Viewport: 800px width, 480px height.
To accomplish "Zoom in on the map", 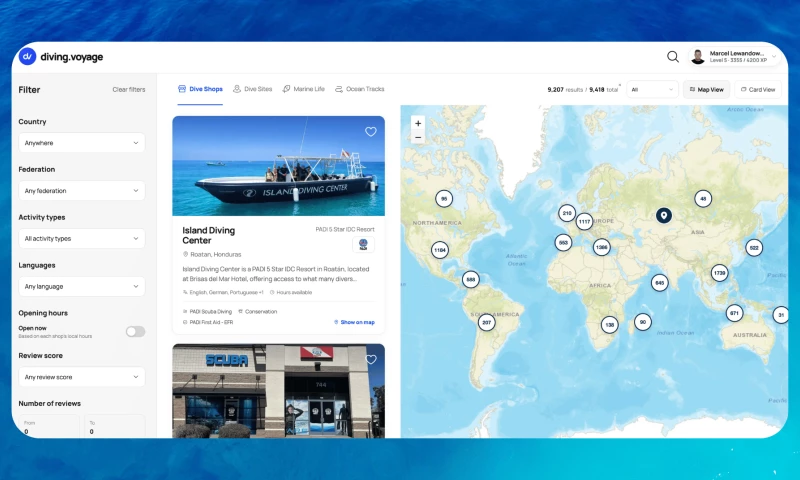I will click(x=418, y=123).
